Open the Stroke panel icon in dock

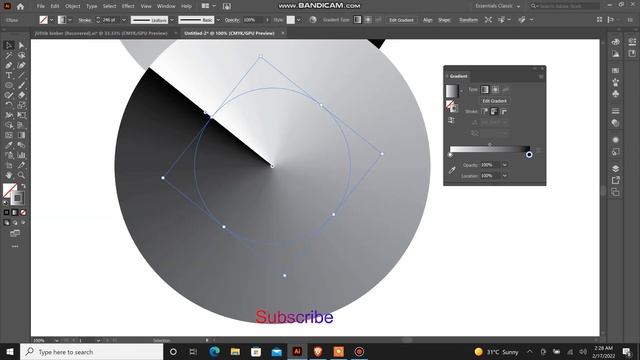tap(616, 111)
